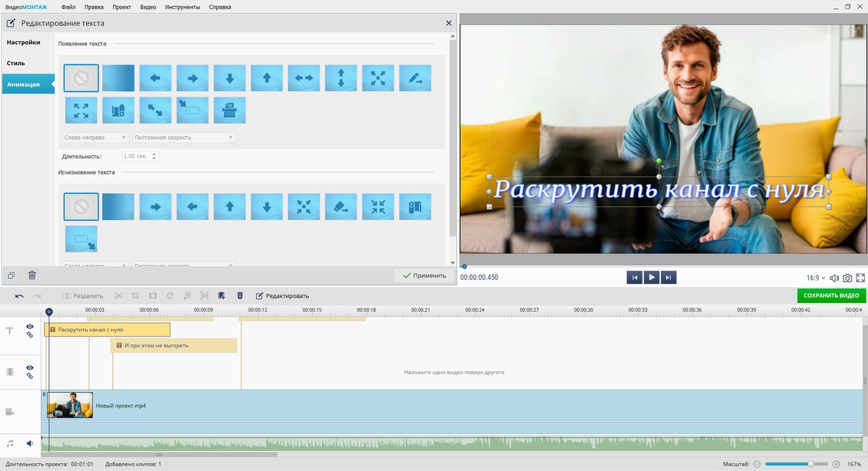Increase duration with the stepper arrows
Viewport: 868px width, 471px height.
155,154
